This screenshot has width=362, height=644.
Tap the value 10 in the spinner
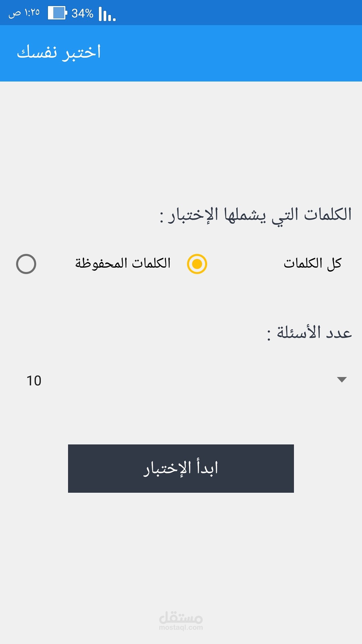(34, 381)
